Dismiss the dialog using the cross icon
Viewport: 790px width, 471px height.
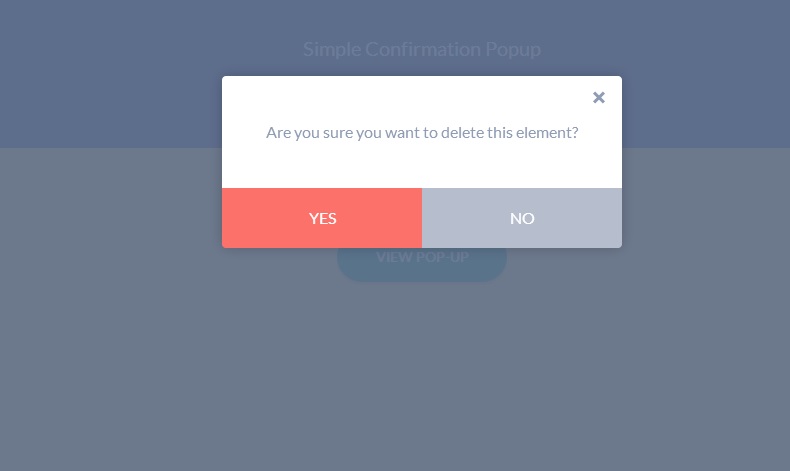pos(599,97)
